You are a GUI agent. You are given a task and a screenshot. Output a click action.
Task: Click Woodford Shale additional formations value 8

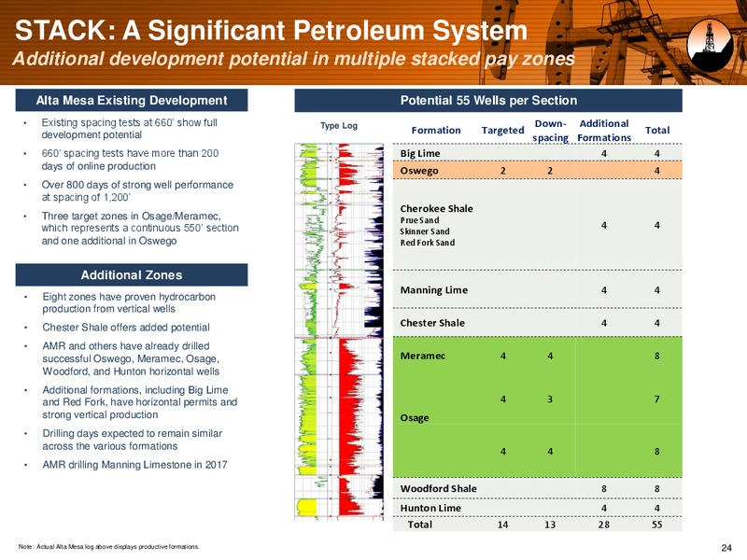[x=604, y=488]
